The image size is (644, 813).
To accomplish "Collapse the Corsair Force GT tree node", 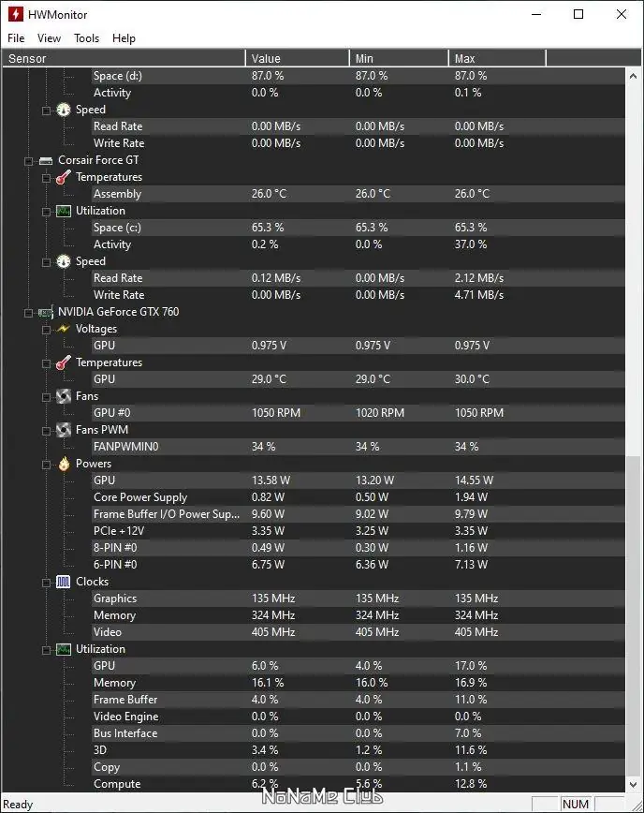I will point(29,160).
